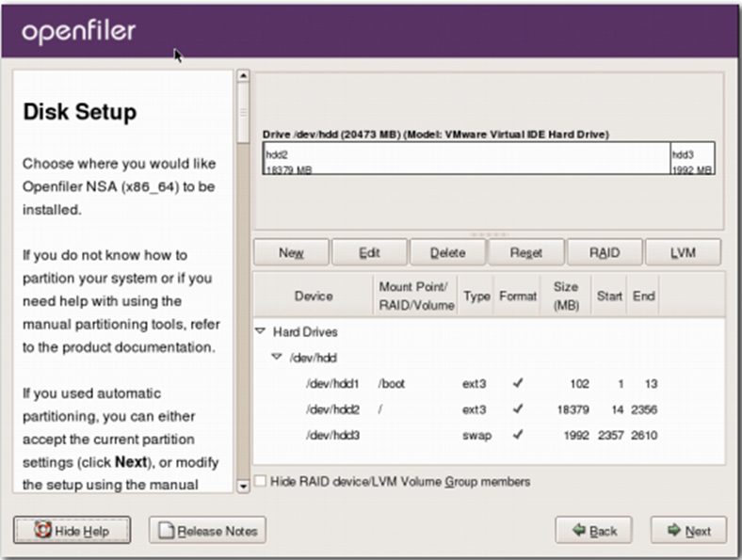742x560 pixels.
Task: Collapse the Hard Drives tree node
Action: pyautogui.click(x=260, y=331)
